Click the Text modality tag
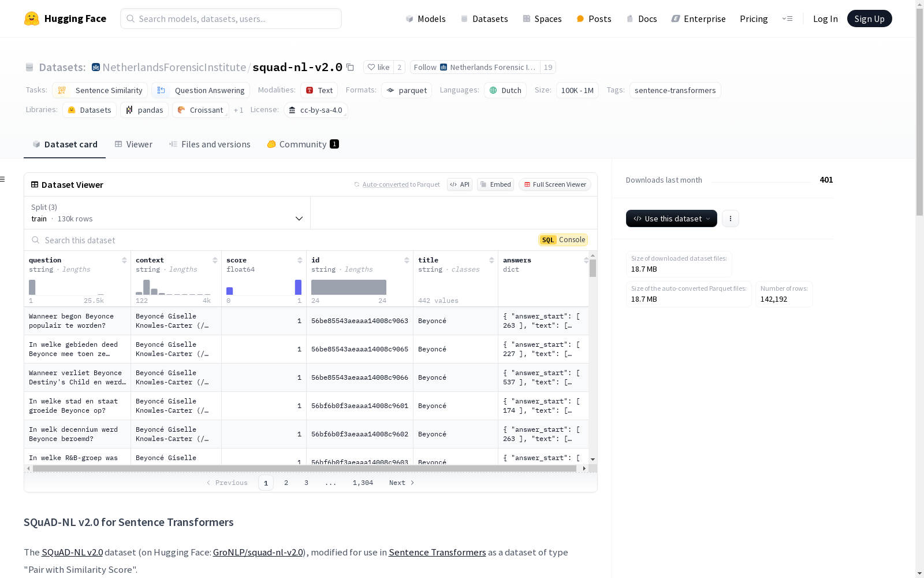Screen dimensions: 924x578 (x=319, y=90)
